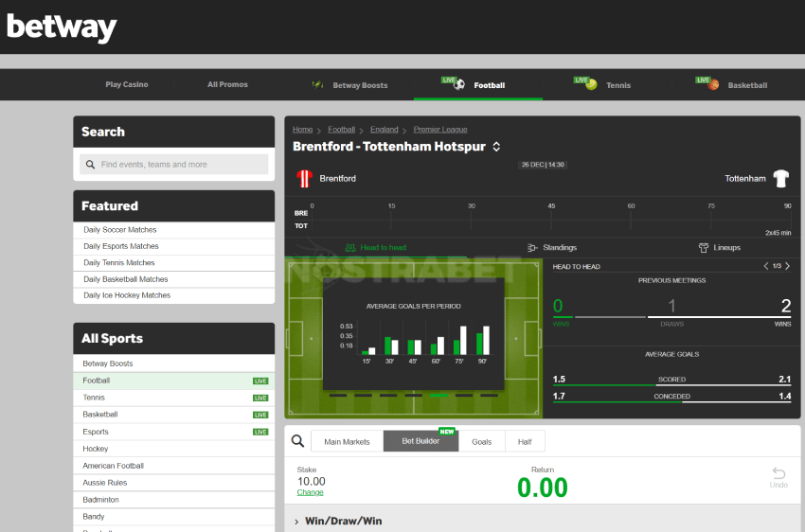Click LIVE badge next to Esports in All Sports
This screenshot has height=532, width=805.
pyautogui.click(x=260, y=432)
